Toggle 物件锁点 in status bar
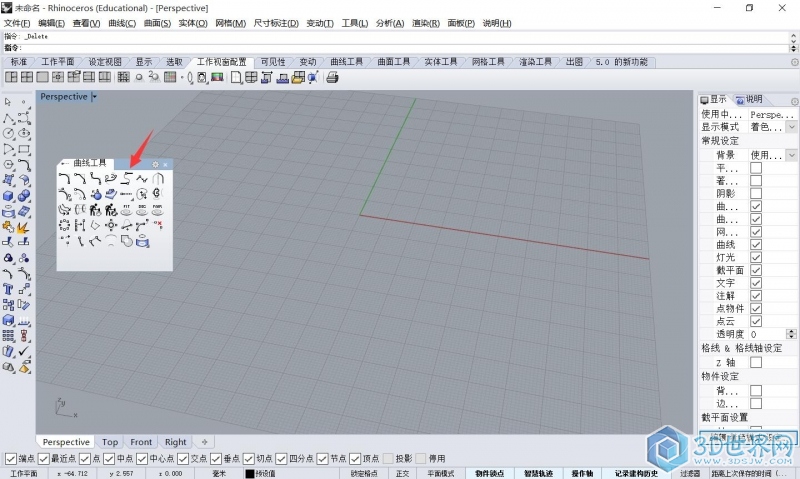Image resolution: width=800 pixels, height=479 pixels. [489, 473]
